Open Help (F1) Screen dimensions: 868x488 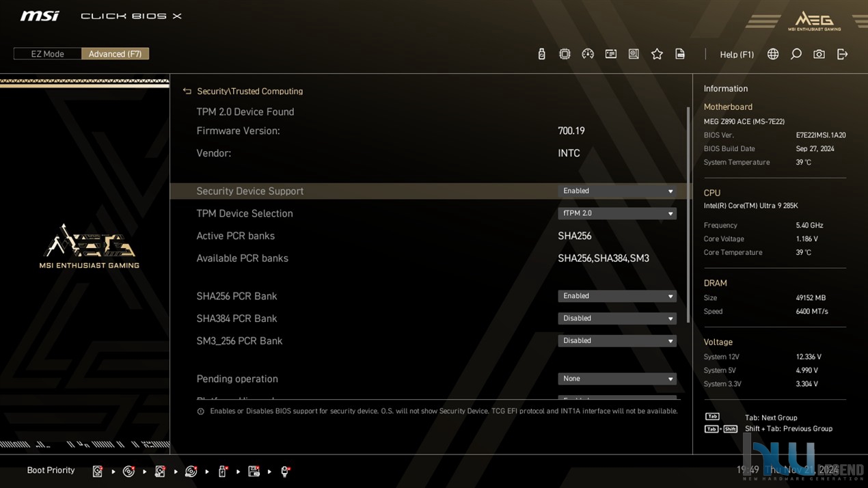pos(737,55)
